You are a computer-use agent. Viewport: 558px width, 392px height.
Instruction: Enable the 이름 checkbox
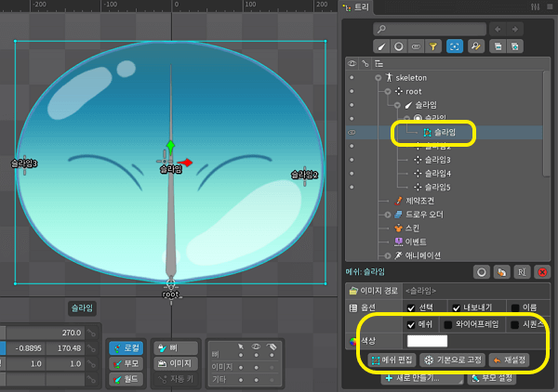pyautogui.click(x=515, y=307)
